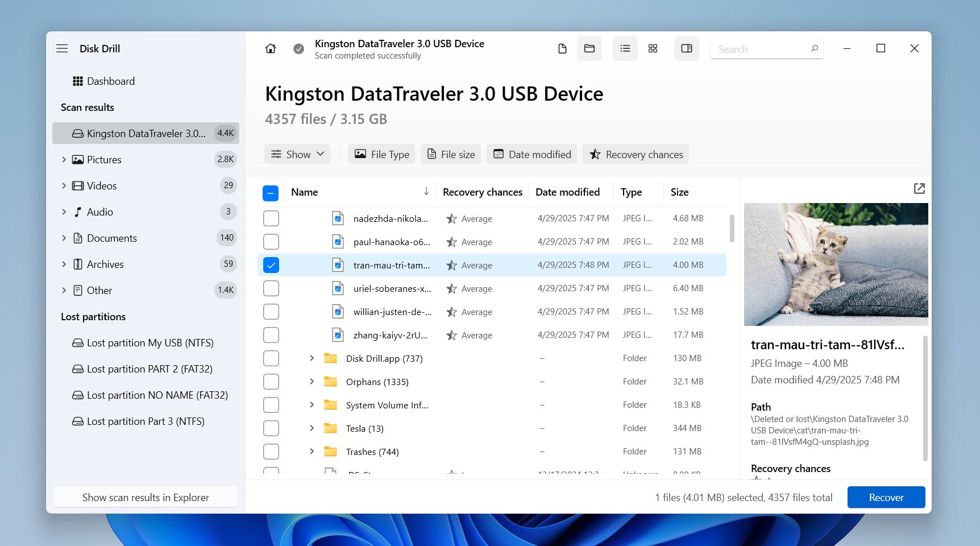Click the preview panel scrollbar

tap(925, 398)
